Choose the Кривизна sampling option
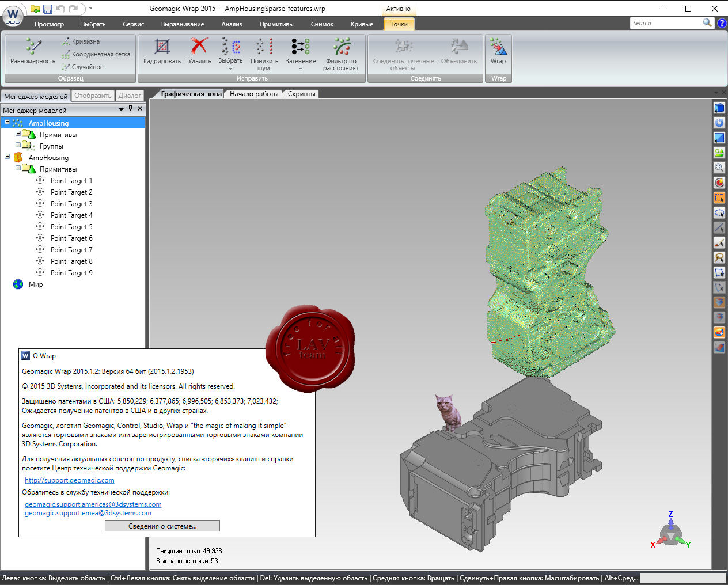The width and height of the screenshot is (728, 585). coord(81,41)
